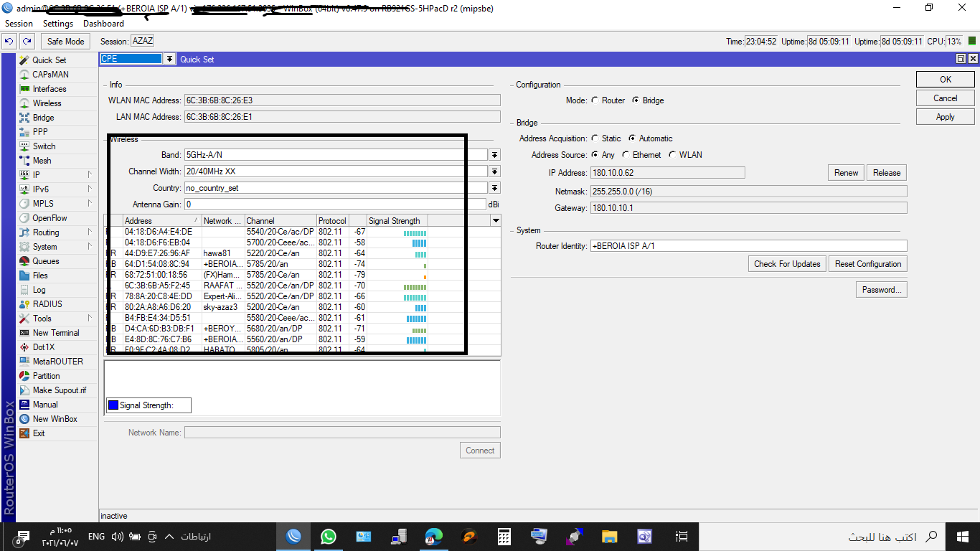Click the Router Identity text field
Viewport: 980px width, 551px height.
point(748,246)
